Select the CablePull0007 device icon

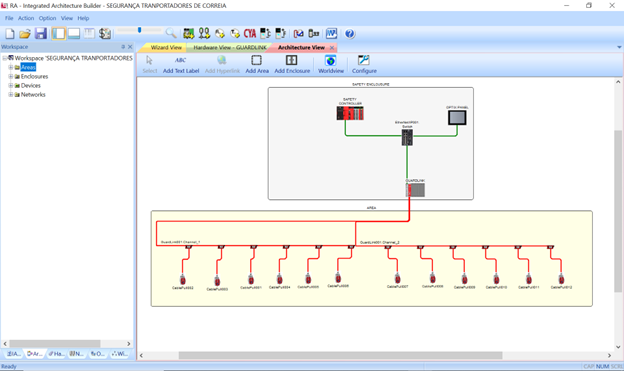click(397, 278)
